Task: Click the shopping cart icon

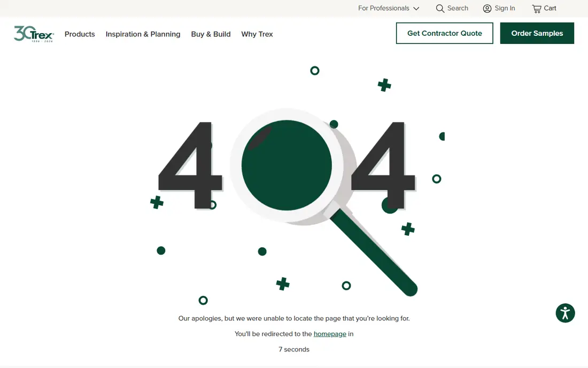Action: (537, 9)
